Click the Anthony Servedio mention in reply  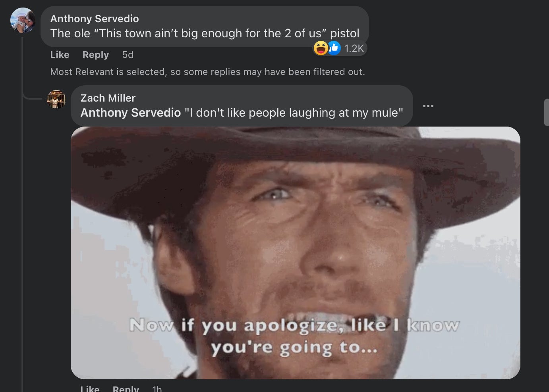tap(131, 113)
